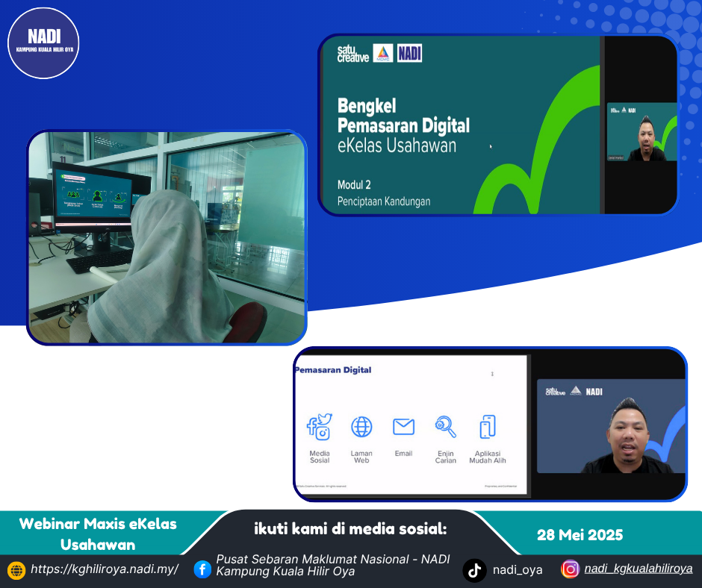702x588 pixels.
Task: Click the '28 Mei 2025' date text
Action: 580,535
